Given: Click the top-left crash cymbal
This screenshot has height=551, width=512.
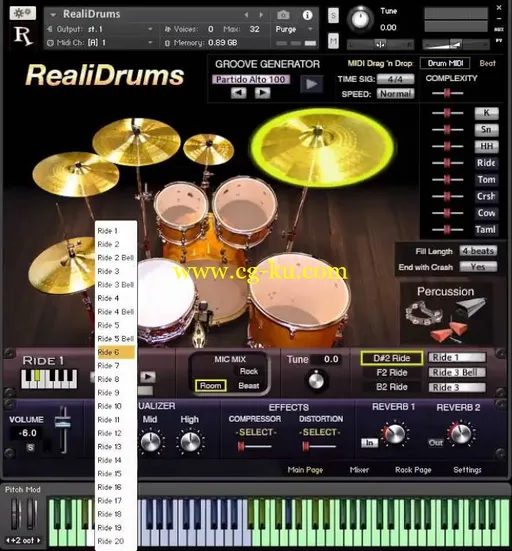Looking at the screenshot, I should (136, 142).
